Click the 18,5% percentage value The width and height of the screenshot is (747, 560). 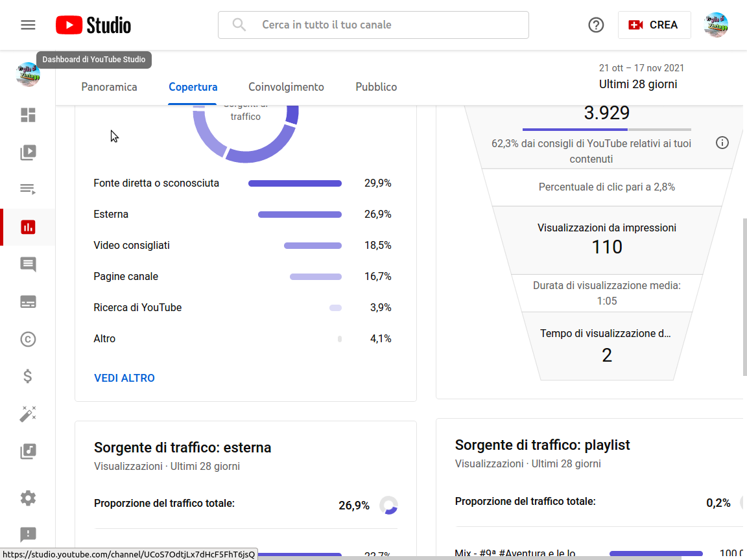coord(378,246)
